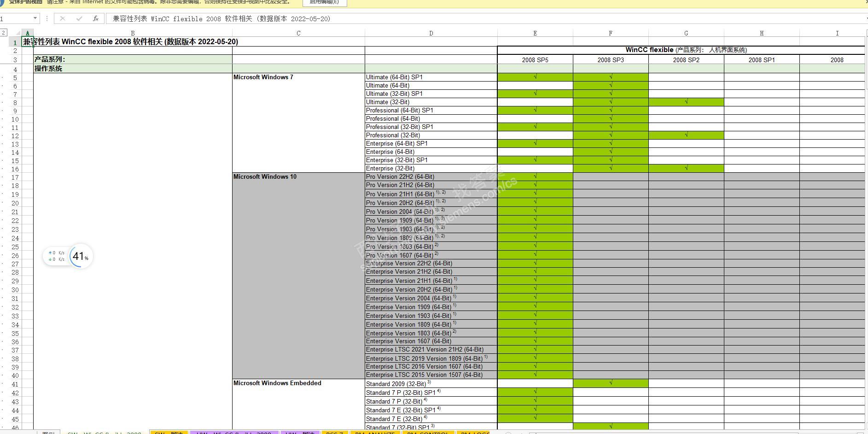Click the Insert Function fx icon
868x434 pixels.
[95, 18]
